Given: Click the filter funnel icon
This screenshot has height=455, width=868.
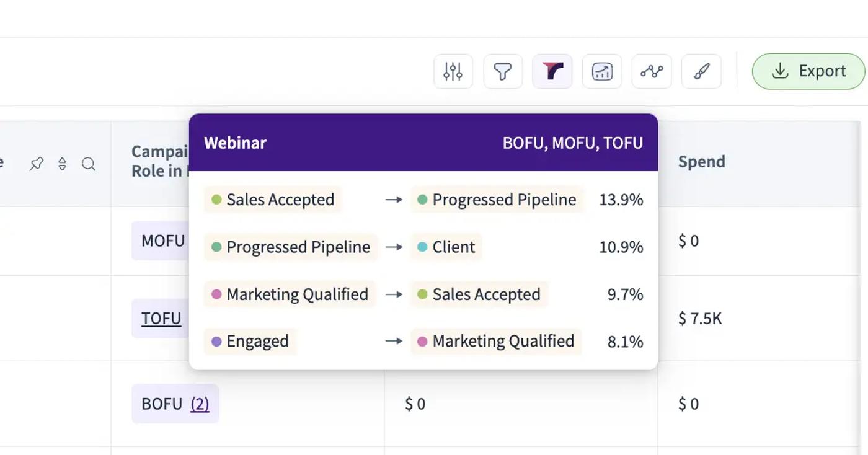Looking at the screenshot, I should click(503, 71).
